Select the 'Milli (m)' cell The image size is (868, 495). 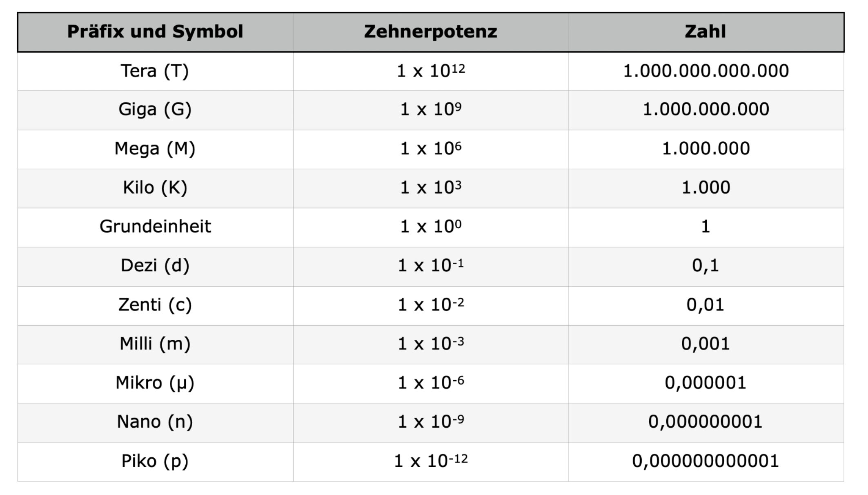155,344
